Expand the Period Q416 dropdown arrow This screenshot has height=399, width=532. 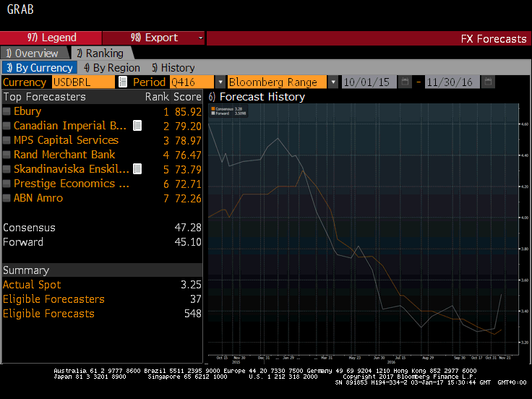tap(220, 82)
